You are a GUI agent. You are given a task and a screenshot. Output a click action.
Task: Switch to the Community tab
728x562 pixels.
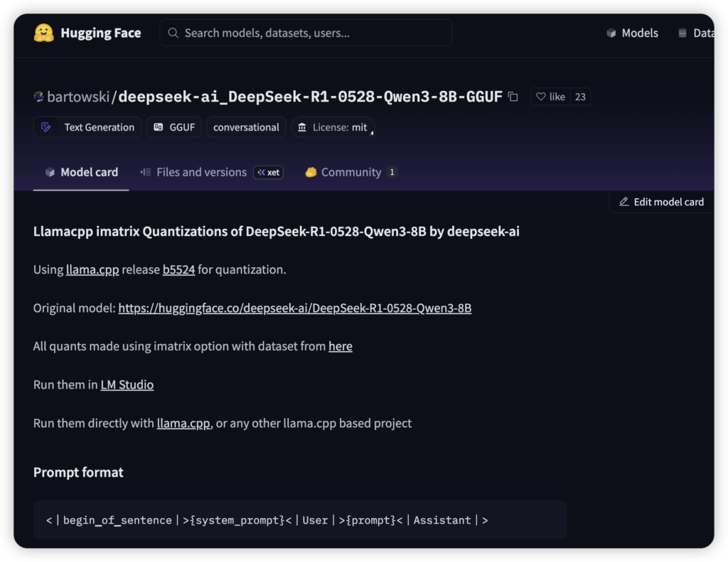tap(351, 172)
